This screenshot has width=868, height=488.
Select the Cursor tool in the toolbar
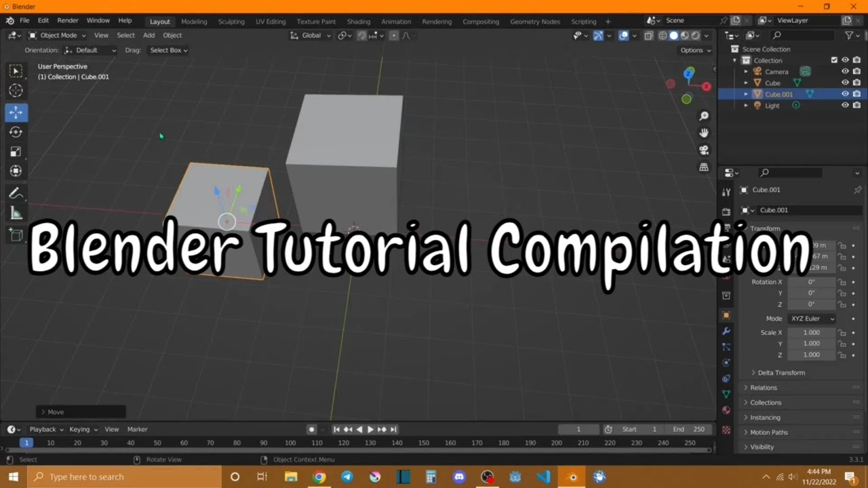pos(16,91)
